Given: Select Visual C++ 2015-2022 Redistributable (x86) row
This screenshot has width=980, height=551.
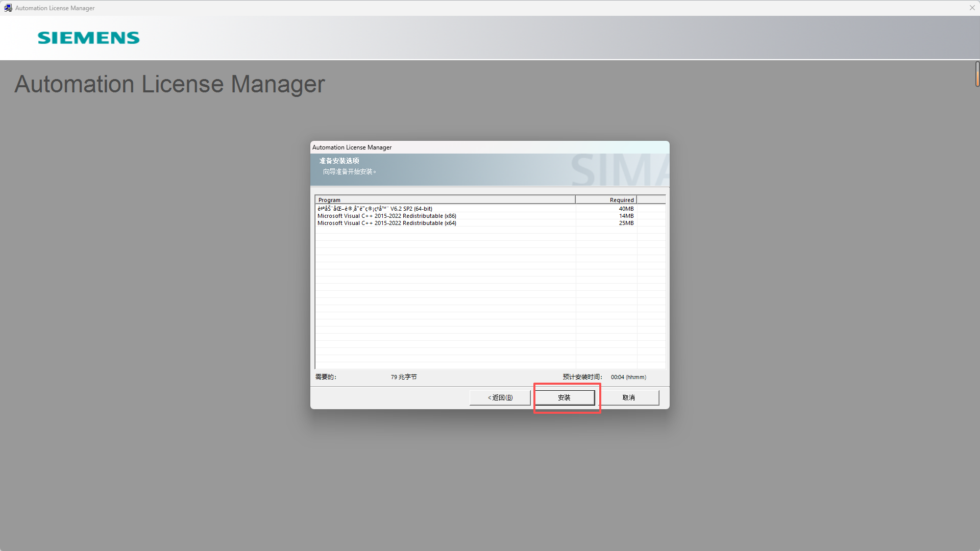Looking at the screenshot, I should click(386, 216).
